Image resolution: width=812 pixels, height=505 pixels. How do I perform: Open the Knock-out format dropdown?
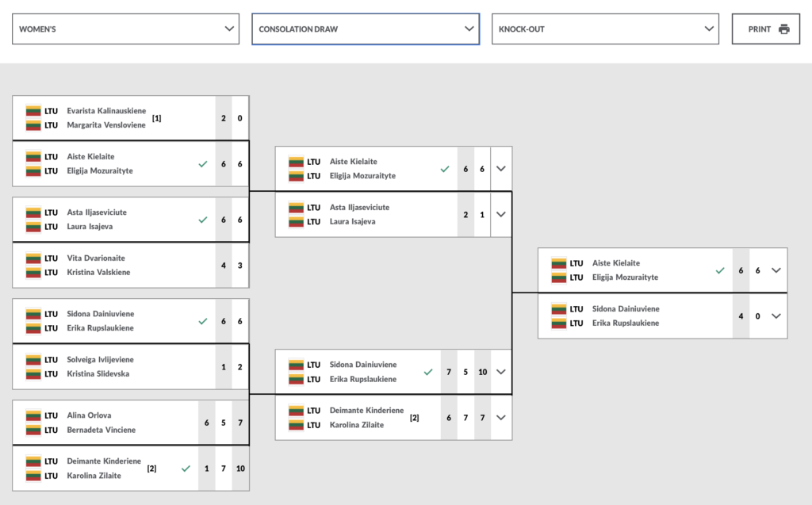[605, 29]
